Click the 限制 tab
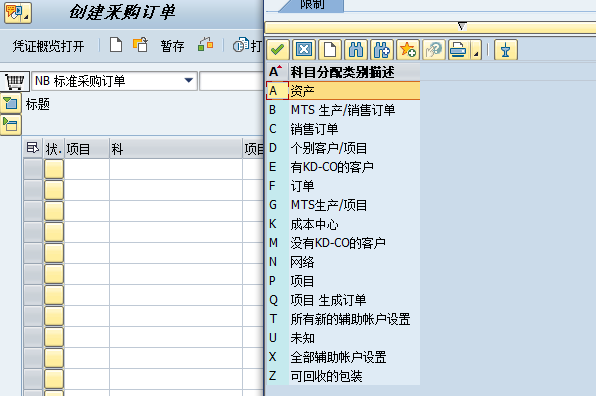This screenshot has width=596, height=396. (312, 5)
